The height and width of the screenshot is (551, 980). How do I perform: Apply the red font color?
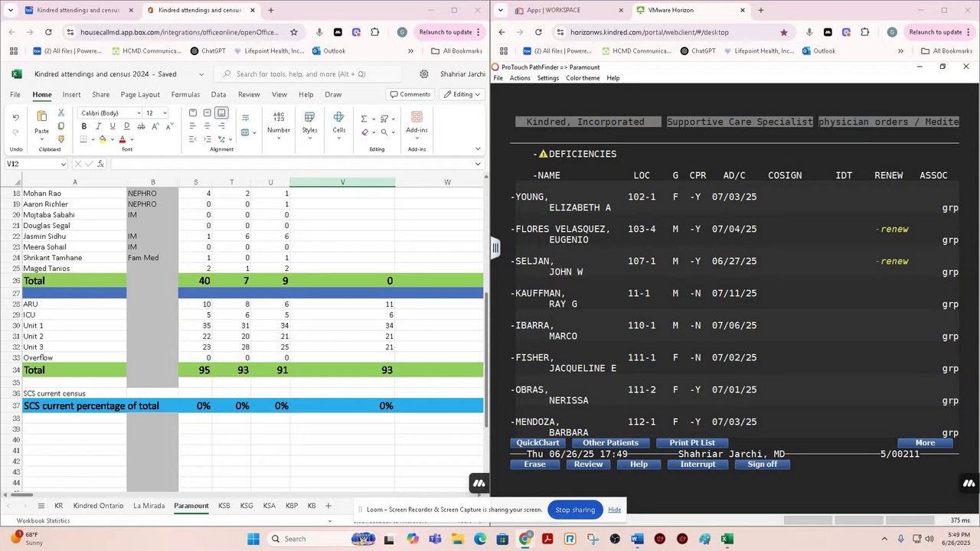click(x=122, y=139)
